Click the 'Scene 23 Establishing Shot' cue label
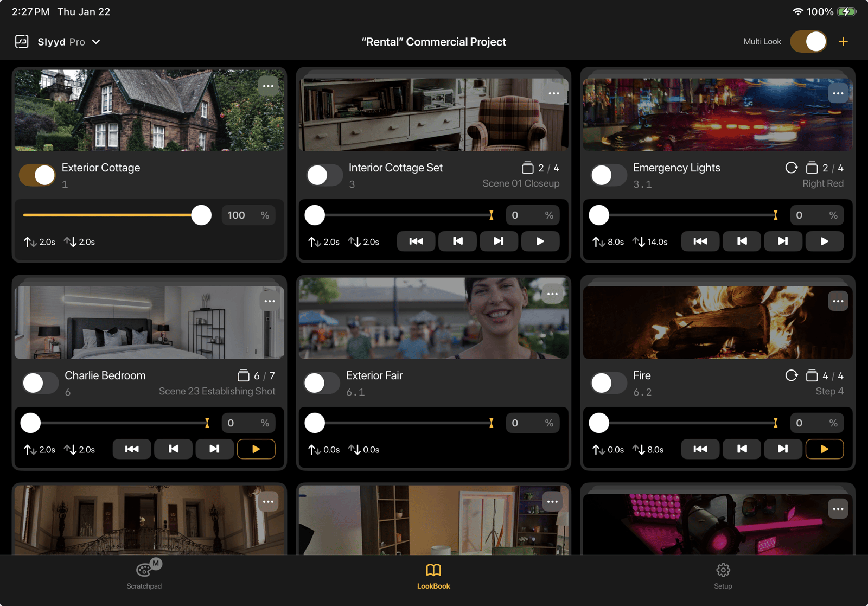 tap(217, 391)
